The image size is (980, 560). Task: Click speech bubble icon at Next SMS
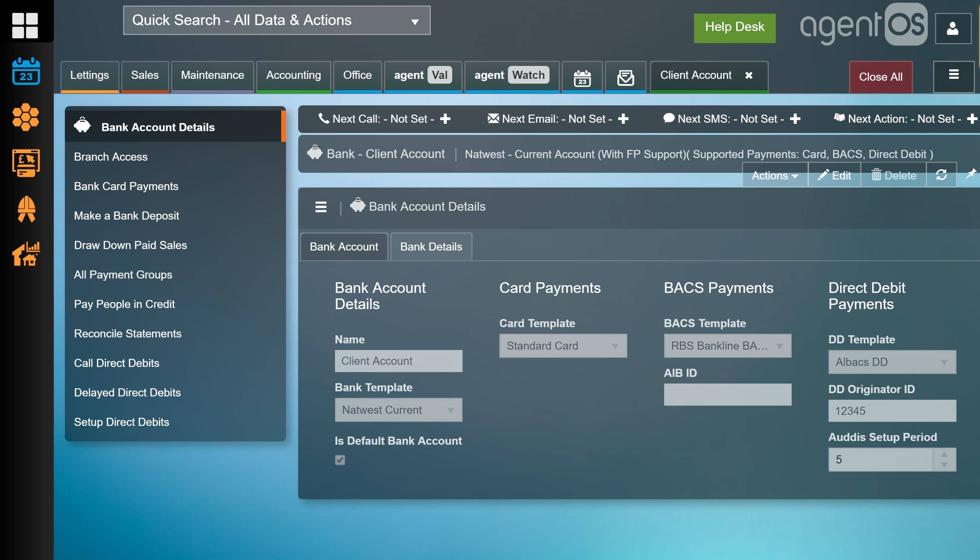669,118
